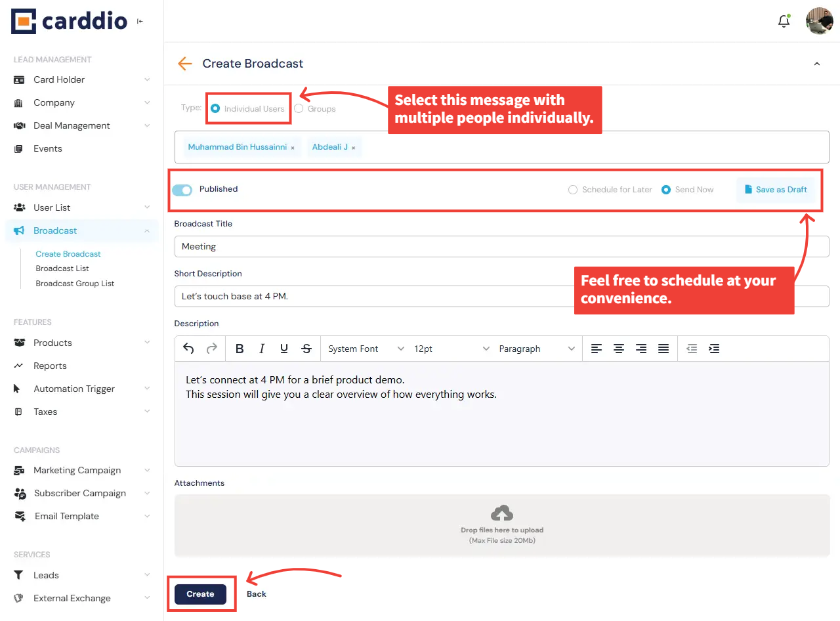The width and height of the screenshot is (840, 621).
Task: Choose the Schedule for Later option
Action: [572, 189]
